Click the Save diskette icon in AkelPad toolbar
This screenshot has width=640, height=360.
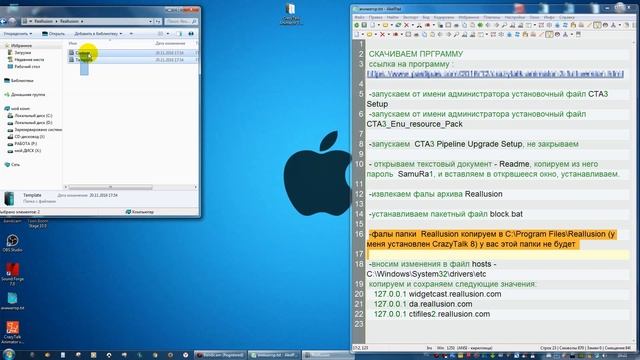pyautogui.click(x=364, y=25)
